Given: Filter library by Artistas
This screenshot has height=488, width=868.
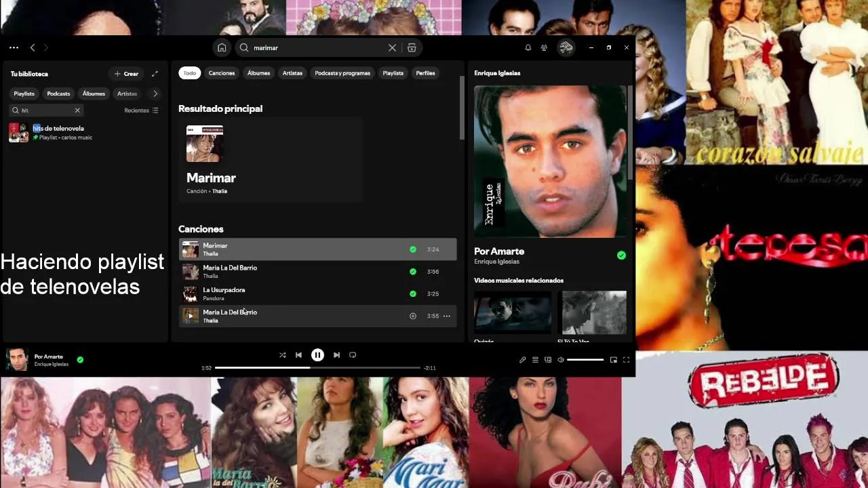Looking at the screenshot, I should point(127,94).
